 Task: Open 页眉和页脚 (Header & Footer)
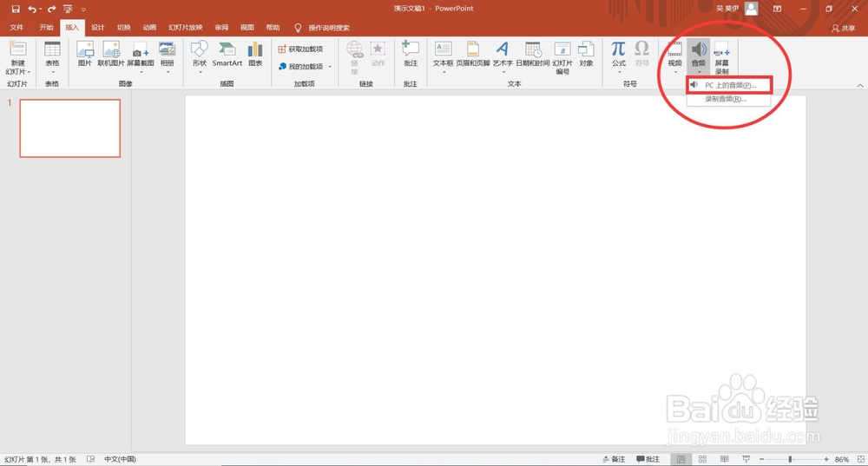point(473,54)
